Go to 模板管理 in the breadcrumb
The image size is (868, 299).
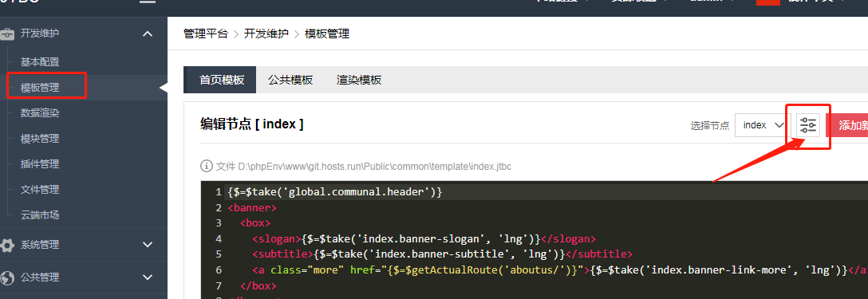[327, 33]
